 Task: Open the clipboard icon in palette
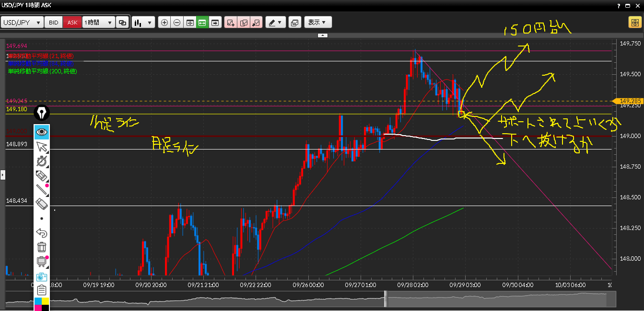(42, 290)
